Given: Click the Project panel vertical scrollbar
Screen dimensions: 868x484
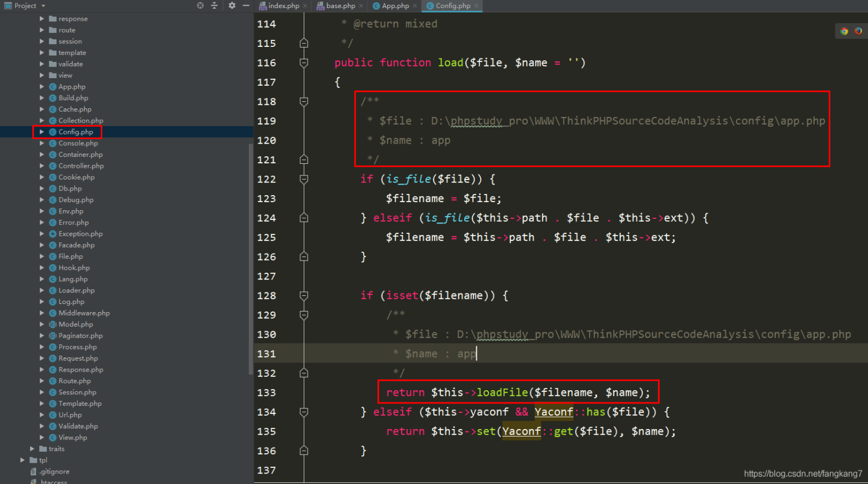Looking at the screenshot, I should [251, 258].
